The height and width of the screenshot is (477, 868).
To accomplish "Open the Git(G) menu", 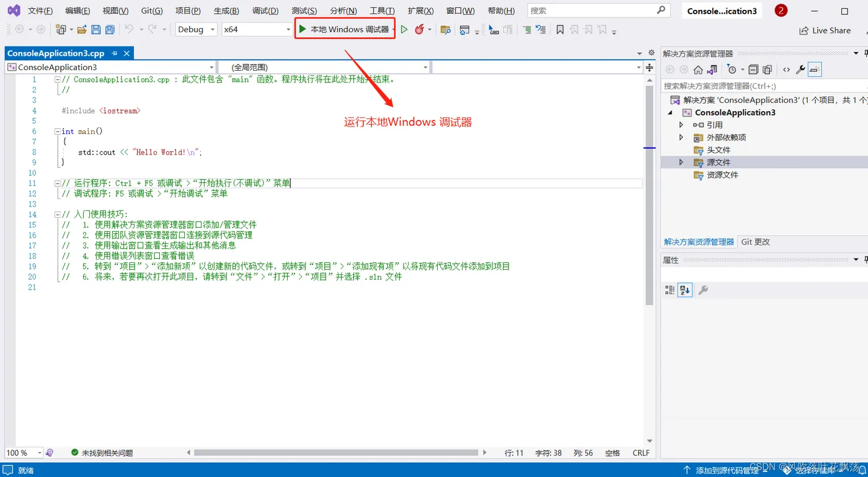I will pyautogui.click(x=152, y=11).
